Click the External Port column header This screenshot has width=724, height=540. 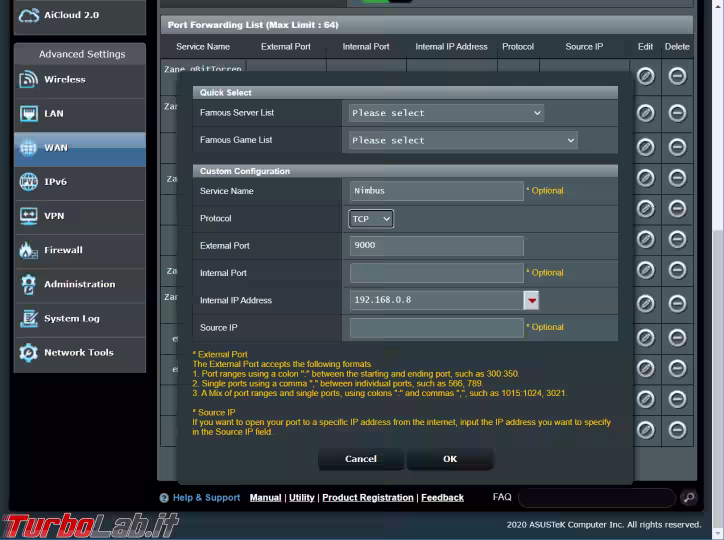[286, 47]
